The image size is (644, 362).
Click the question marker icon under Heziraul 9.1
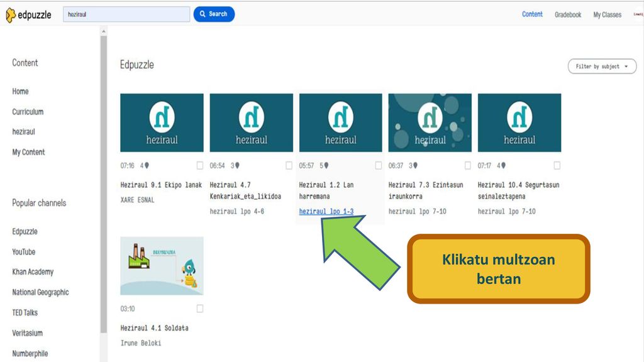(x=147, y=165)
